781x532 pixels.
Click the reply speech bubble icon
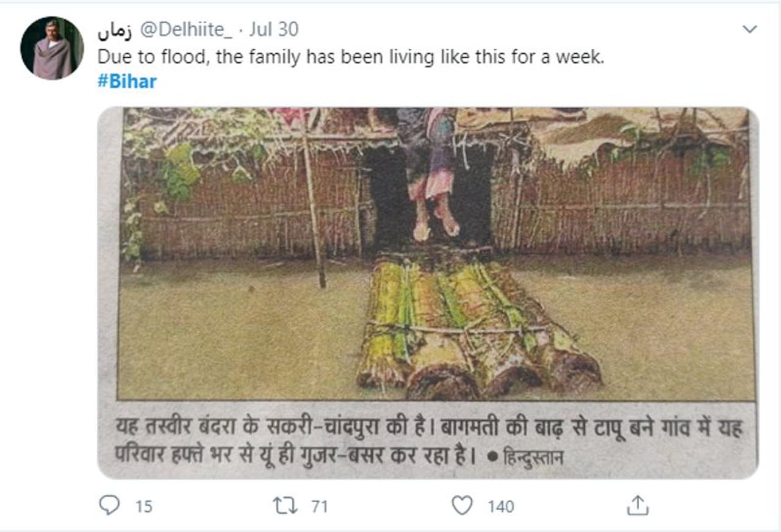coord(110,505)
